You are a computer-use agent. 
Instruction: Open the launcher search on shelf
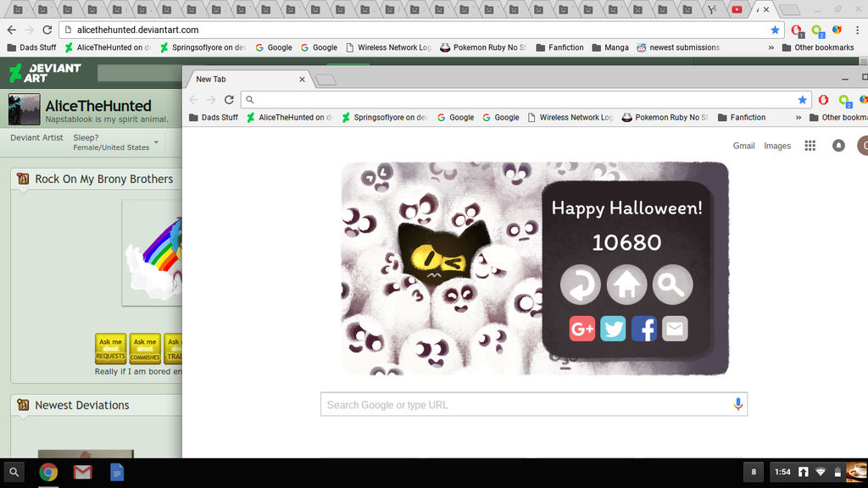point(14,473)
